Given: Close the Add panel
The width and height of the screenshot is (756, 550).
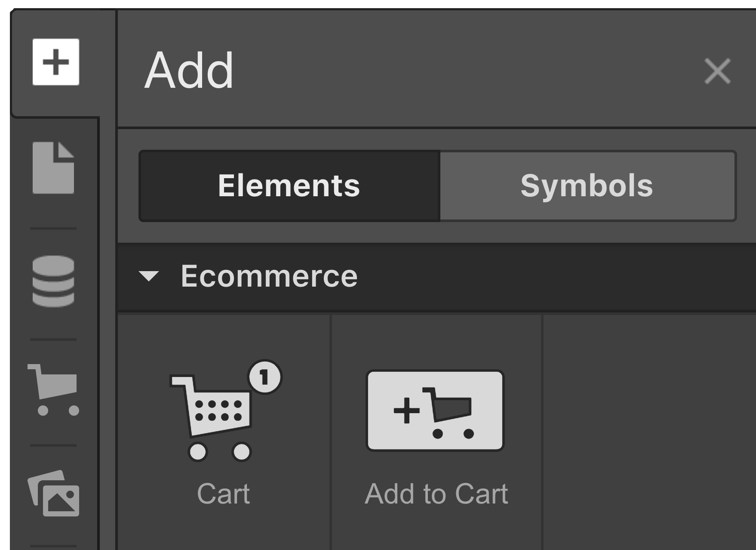Looking at the screenshot, I should click(x=717, y=71).
